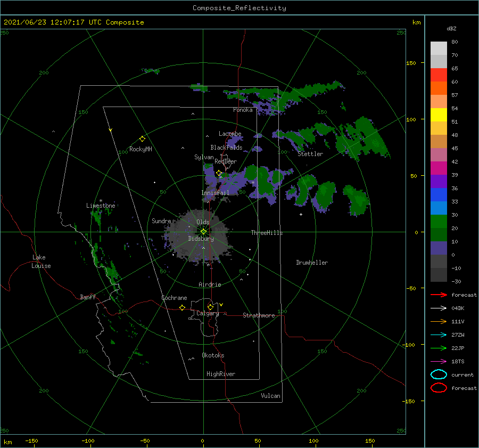The height and width of the screenshot is (448, 479).
Task: Click the RockyMH label
Action: tap(141, 149)
